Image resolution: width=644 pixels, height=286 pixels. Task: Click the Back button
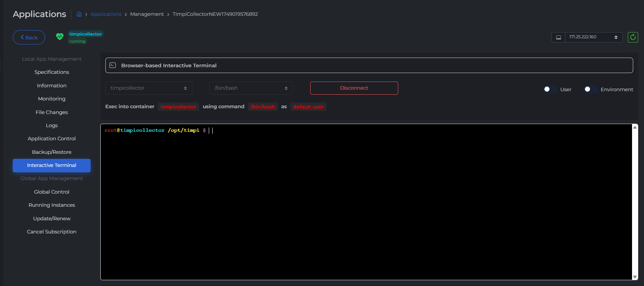[x=29, y=37]
